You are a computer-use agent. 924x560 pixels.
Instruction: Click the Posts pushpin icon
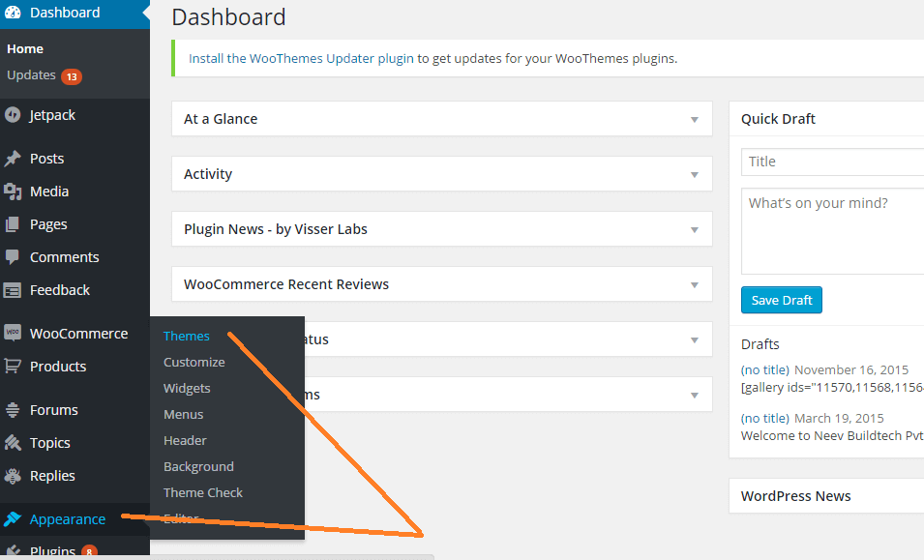tap(13, 159)
